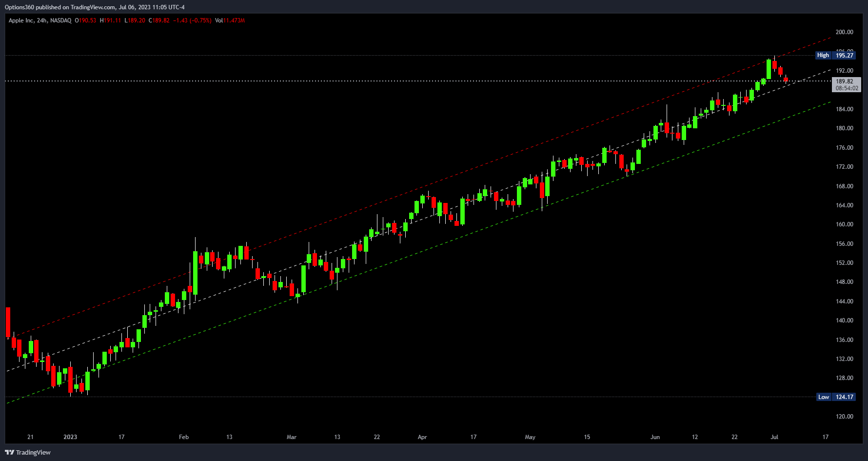This screenshot has width=868, height=461.
Task: Click the 172.00 price axis label
Action: pyautogui.click(x=845, y=167)
